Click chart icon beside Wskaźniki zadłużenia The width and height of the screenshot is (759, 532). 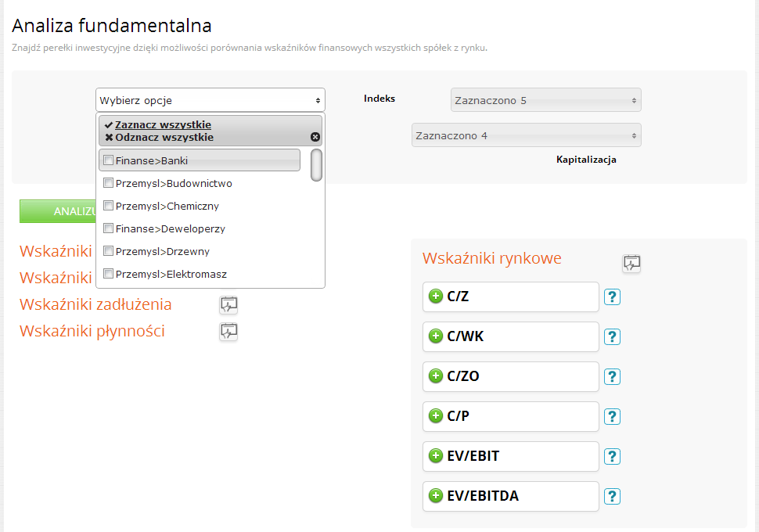228,305
